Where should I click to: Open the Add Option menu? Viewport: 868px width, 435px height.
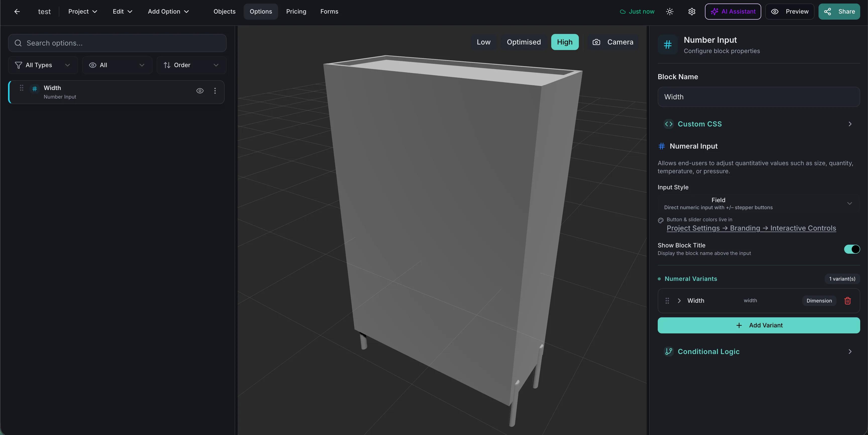tap(168, 12)
